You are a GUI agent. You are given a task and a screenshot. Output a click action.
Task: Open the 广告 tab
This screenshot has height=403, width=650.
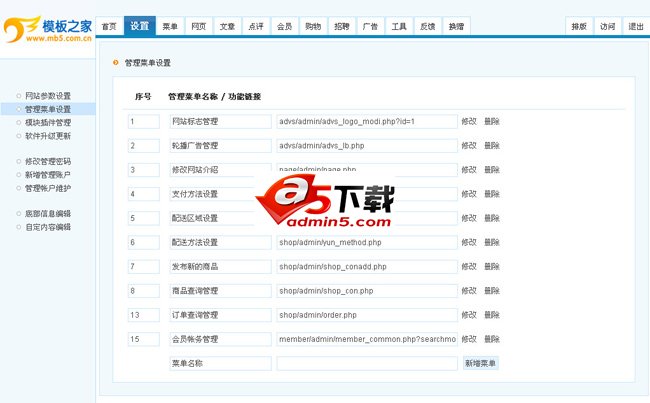[x=370, y=27]
